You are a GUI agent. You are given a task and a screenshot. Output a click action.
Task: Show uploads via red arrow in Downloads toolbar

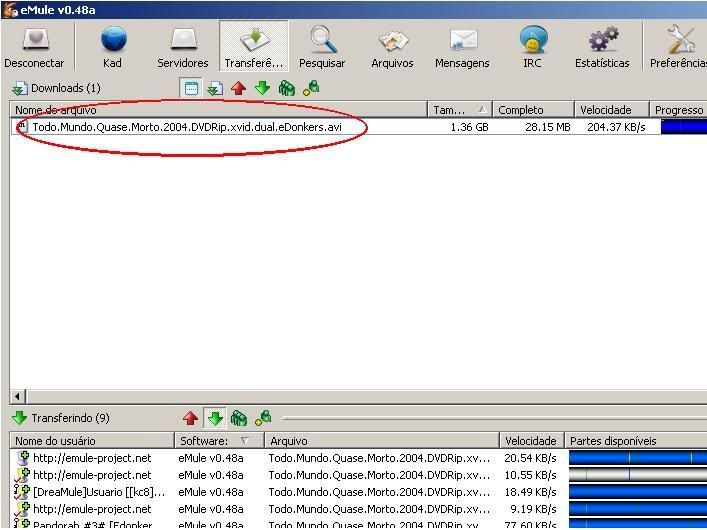coord(239,88)
